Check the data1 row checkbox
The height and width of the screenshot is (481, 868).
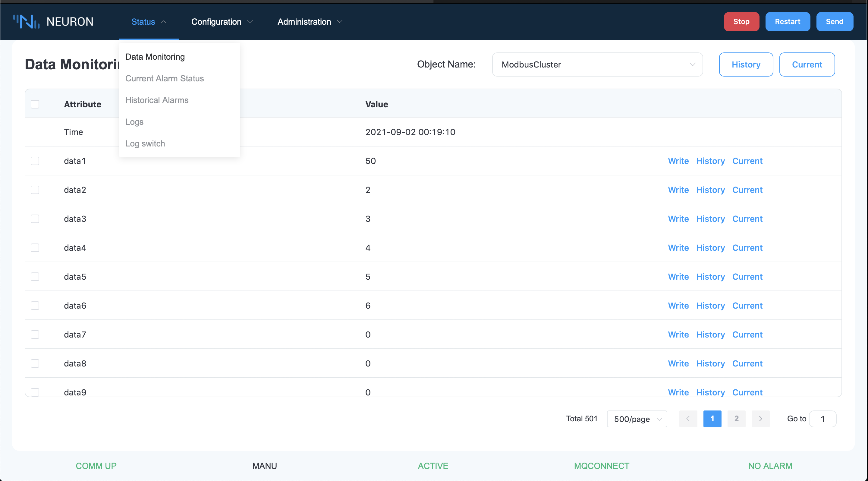35,161
